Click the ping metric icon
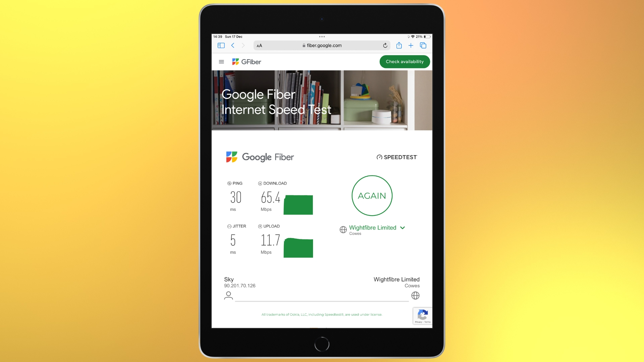The image size is (644, 362). (x=229, y=183)
